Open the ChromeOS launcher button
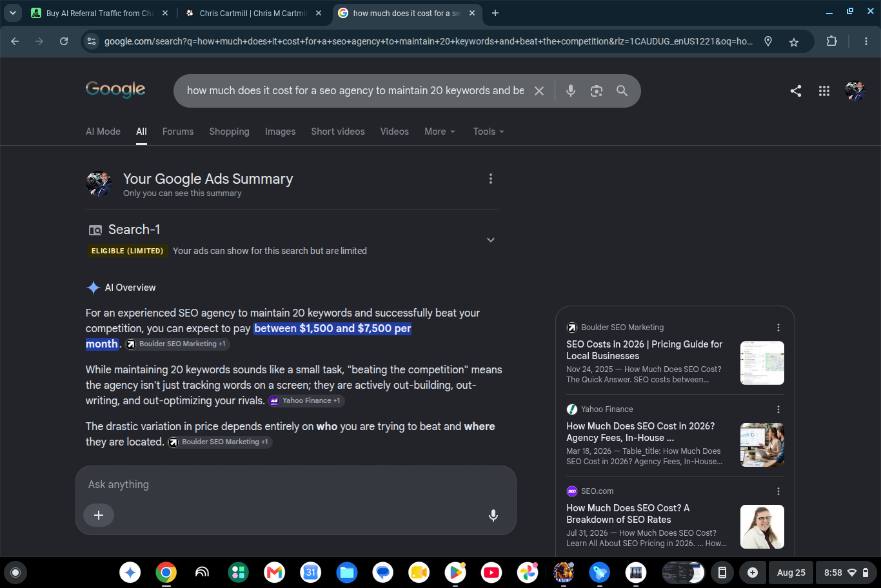This screenshot has width=881, height=588. 15,572
